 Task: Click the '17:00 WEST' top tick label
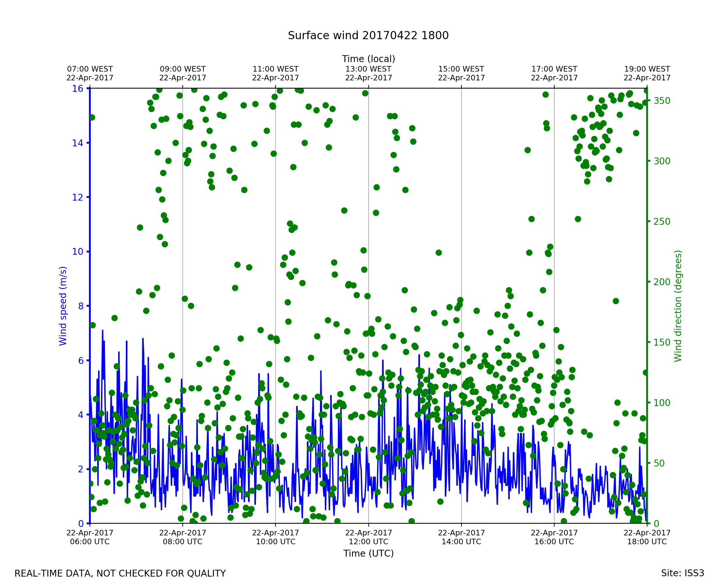[554, 69]
